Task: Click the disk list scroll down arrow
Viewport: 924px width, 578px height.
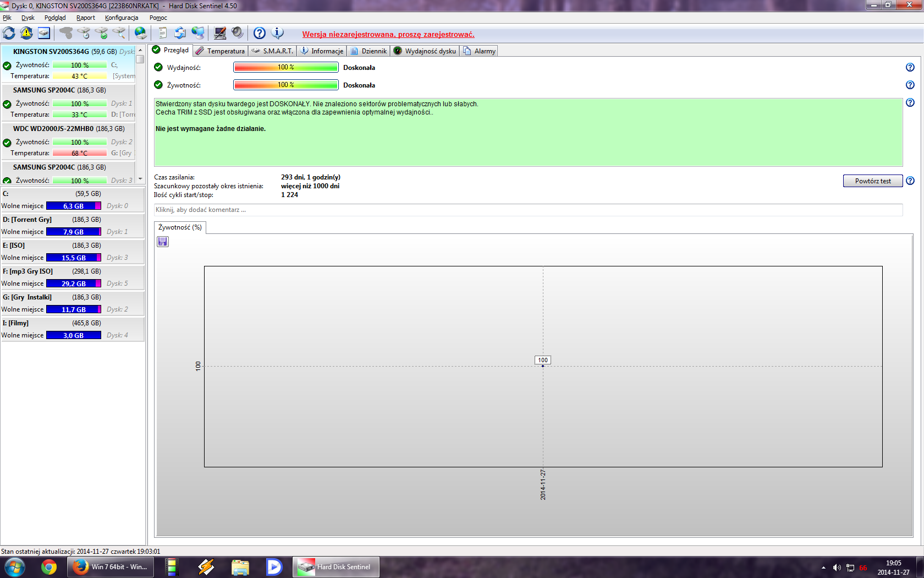Action: point(140,179)
